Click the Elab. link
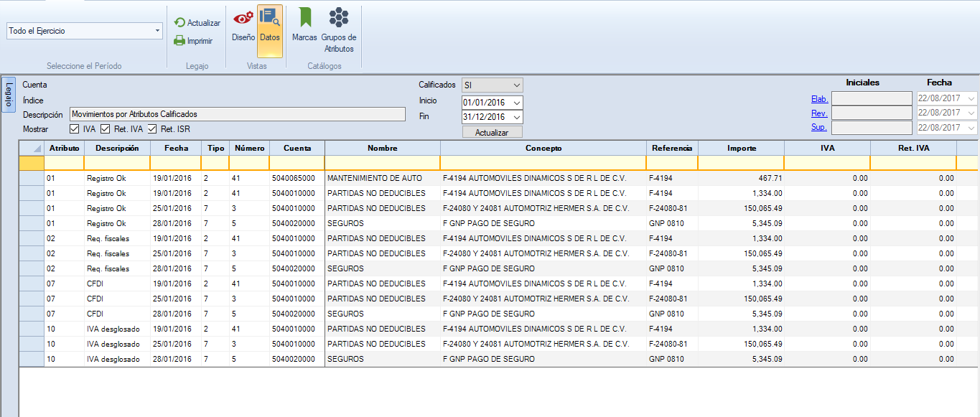This screenshot has height=417, width=980. point(819,99)
